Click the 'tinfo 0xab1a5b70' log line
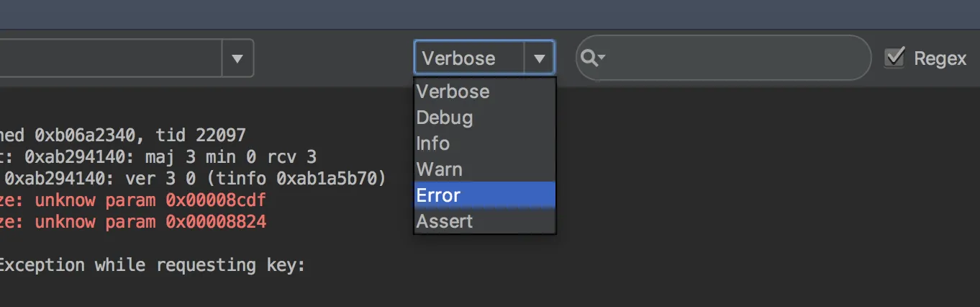The width and height of the screenshot is (980, 307). (194, 178)
